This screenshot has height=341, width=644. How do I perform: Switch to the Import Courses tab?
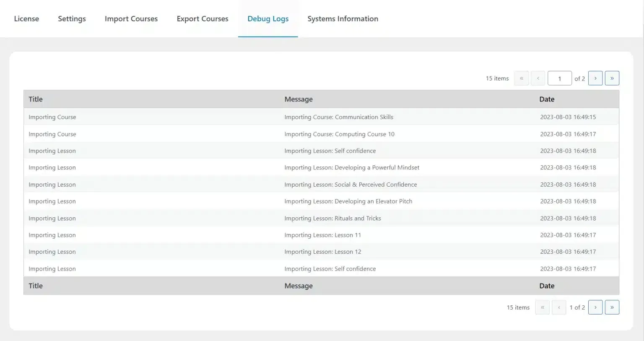click(x=131, y=18)
